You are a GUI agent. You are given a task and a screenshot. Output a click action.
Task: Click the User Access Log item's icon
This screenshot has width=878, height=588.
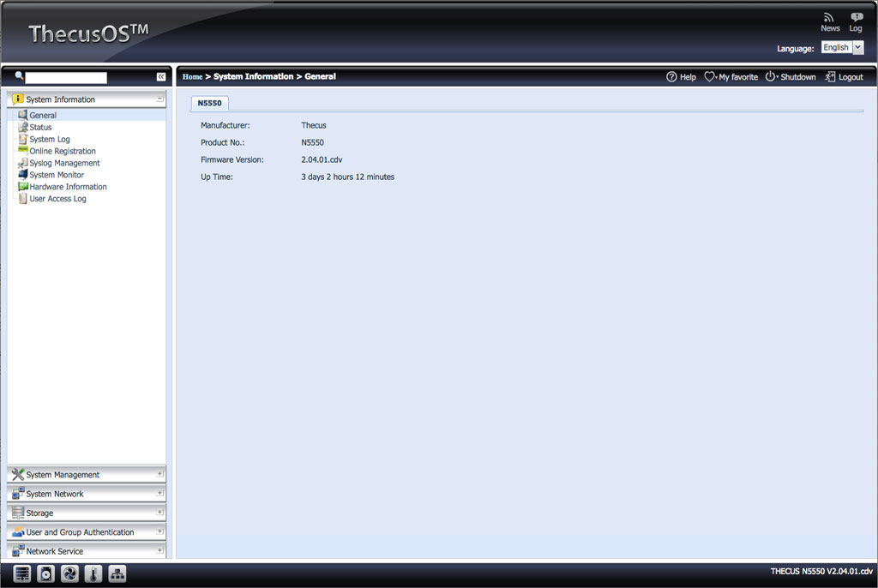coord(22,198)
